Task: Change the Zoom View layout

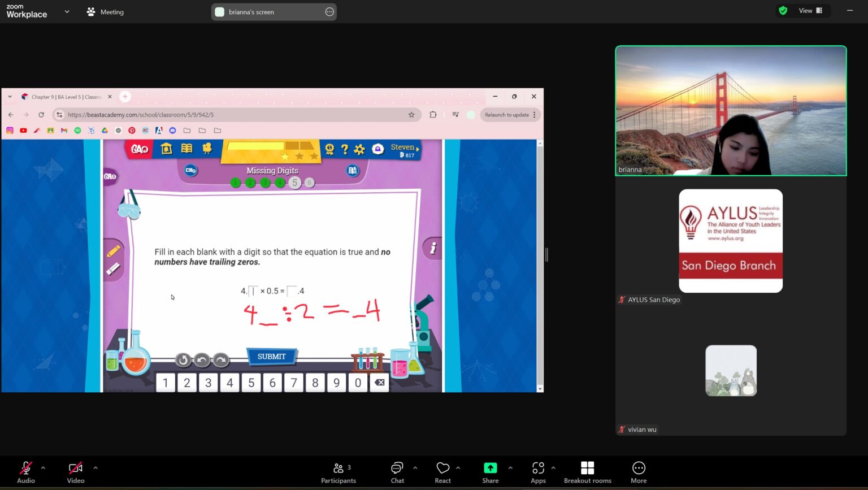Action: (x=811, y=11)
